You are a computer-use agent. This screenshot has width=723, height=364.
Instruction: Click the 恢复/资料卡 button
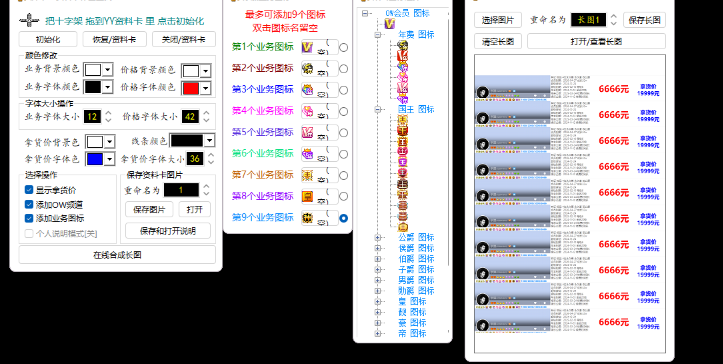114,39
